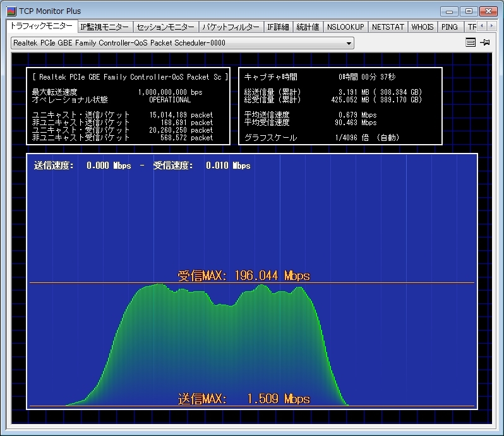Click the panel layout icon beside the pin

click(x=470, y=43)
